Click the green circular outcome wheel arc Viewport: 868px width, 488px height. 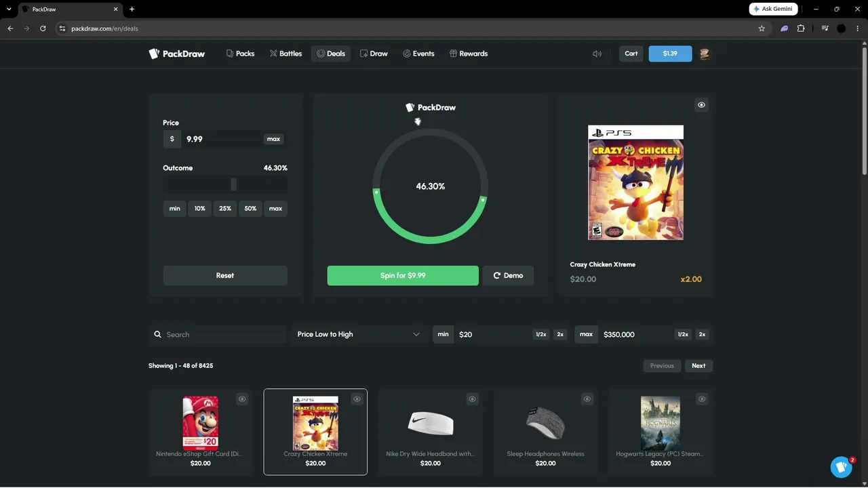[430, 239]
